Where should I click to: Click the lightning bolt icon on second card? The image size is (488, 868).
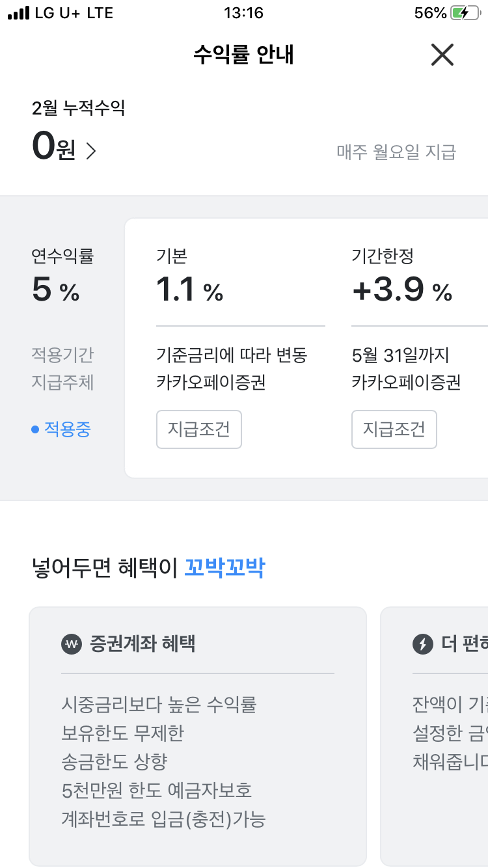point(423,644)
